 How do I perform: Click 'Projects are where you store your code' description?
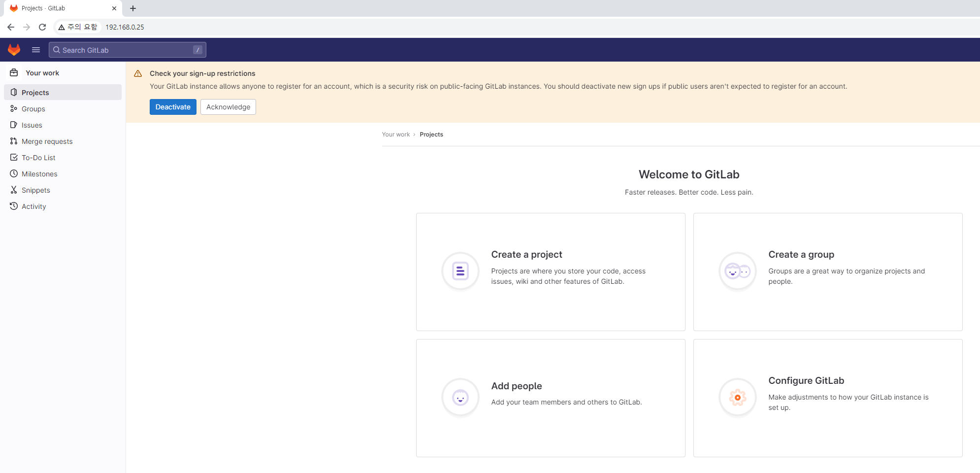tap(568, 276)
